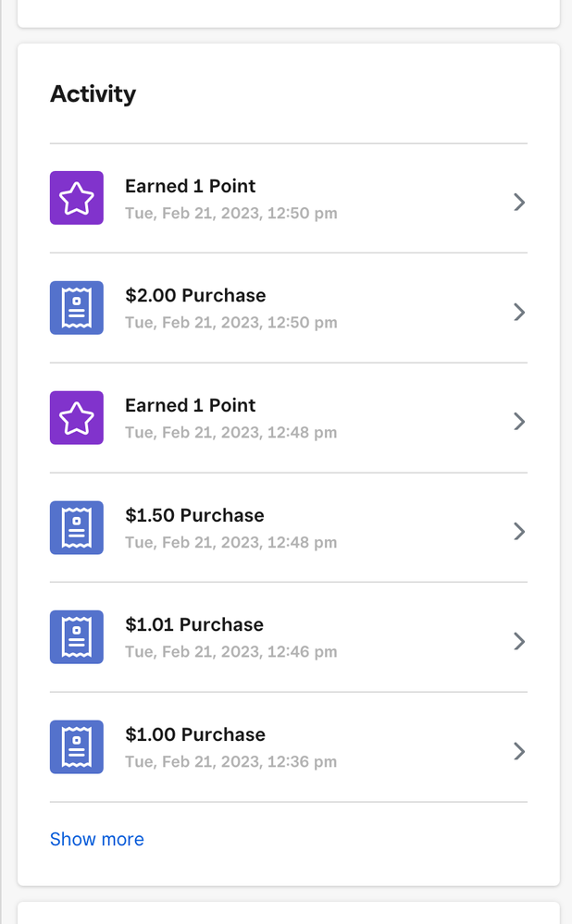Click the star icon for 12:50 pm points
The width and height of the screenshot is (572, 924).
tap(77, 198)
